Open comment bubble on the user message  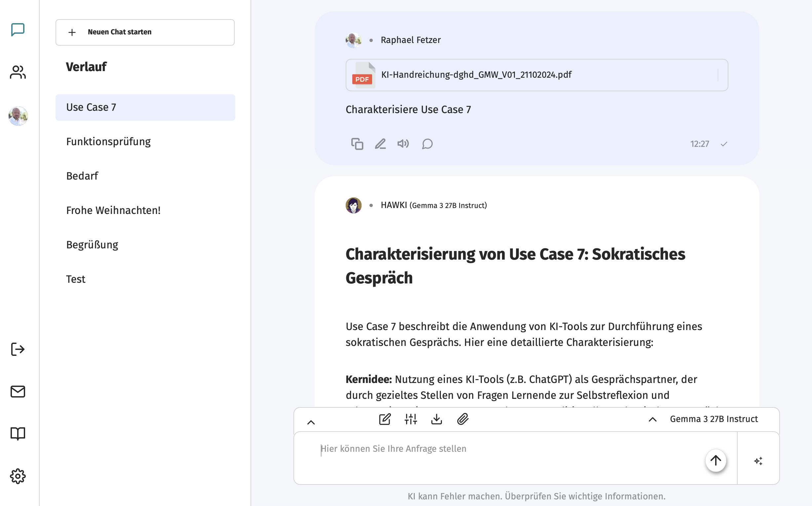pos(427,144)
